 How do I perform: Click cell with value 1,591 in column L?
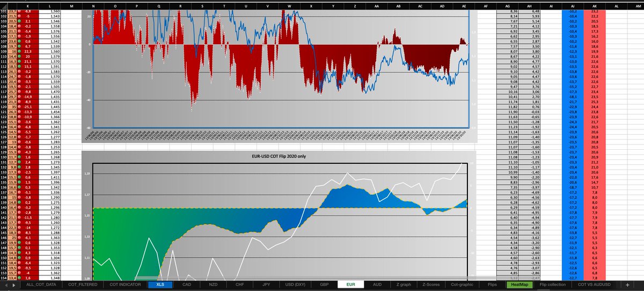click(50, 66)
